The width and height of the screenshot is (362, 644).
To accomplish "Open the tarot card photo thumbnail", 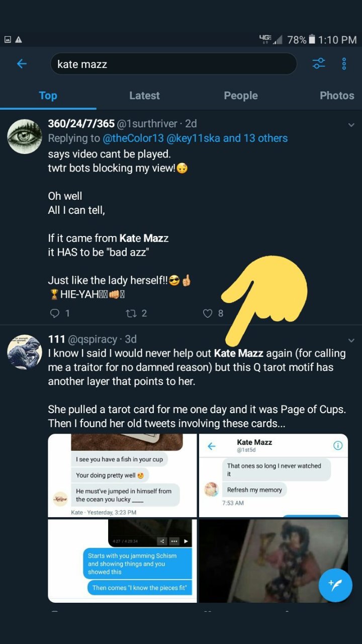I will (x=274, y=561).
